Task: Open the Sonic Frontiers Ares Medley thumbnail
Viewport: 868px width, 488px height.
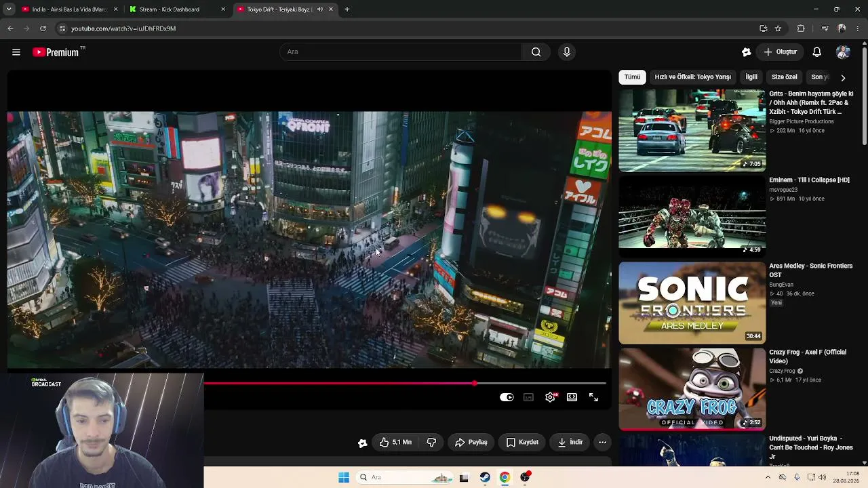Action: (692, 303)
